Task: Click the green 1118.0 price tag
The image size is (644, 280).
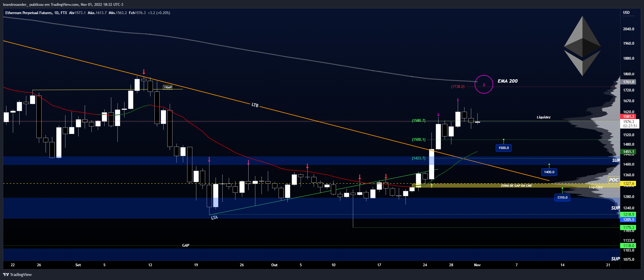Action: coord(629,246)
